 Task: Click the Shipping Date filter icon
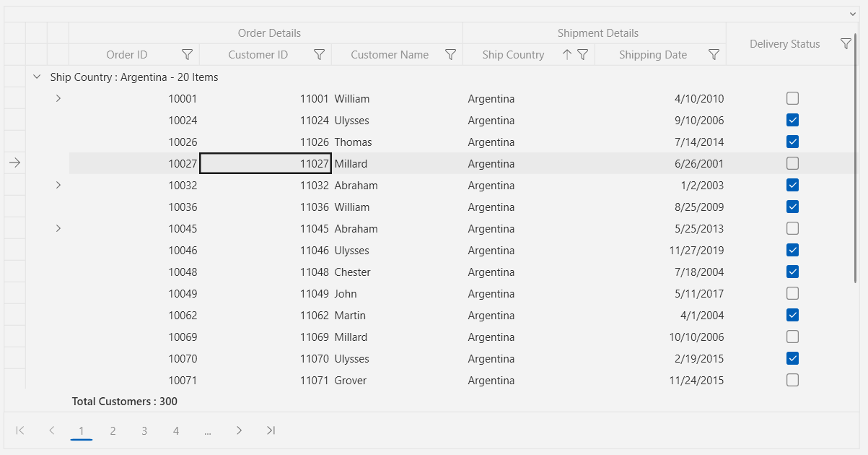714,54
